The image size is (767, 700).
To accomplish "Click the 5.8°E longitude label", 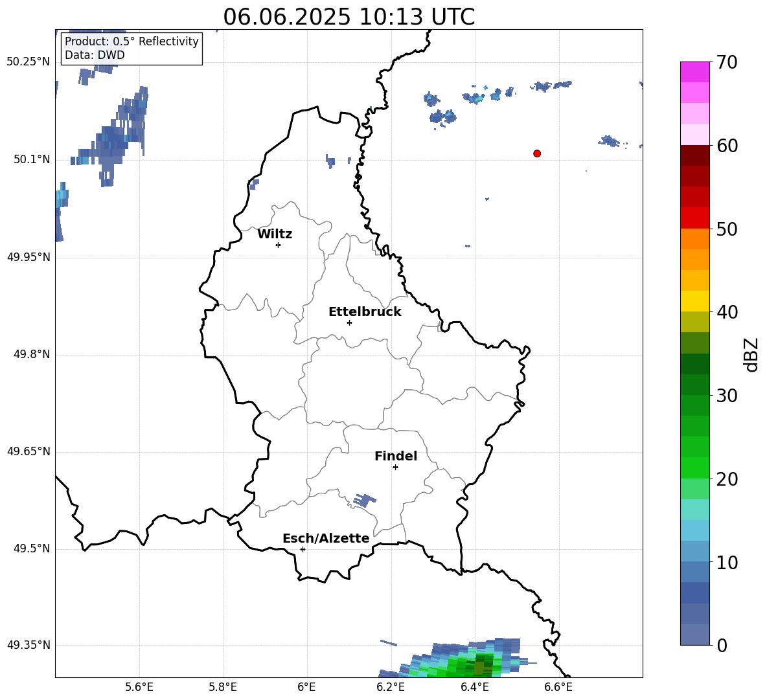I will click(x=223, y=687).
